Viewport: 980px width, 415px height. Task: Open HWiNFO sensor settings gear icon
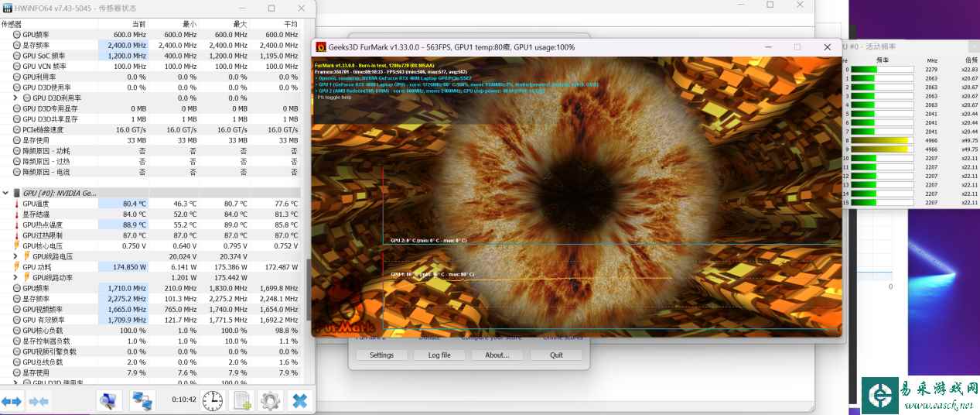pyautogui.click(x=270, y=400)
